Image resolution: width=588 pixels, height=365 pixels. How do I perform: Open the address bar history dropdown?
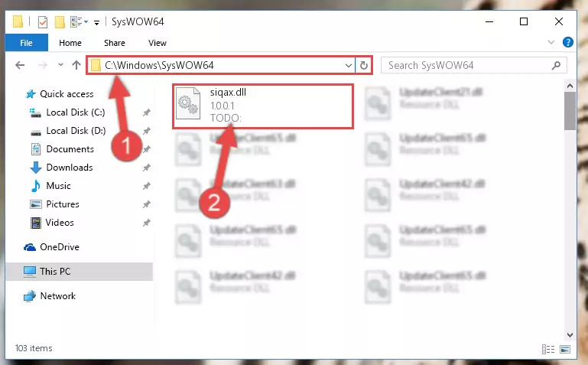(x=349, y=66)
